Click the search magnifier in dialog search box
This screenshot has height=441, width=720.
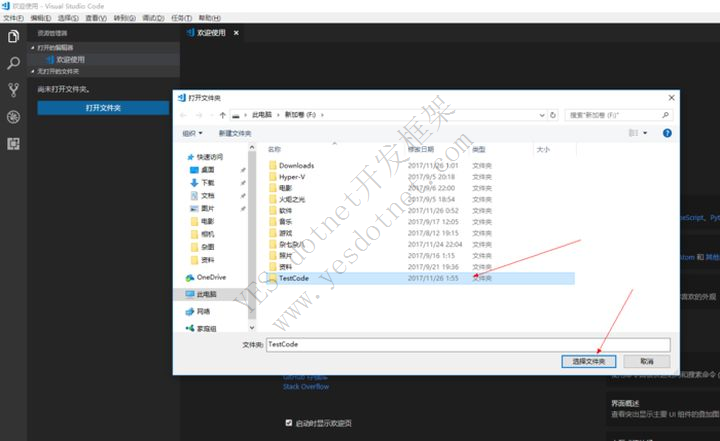click(x=665, y=115)
